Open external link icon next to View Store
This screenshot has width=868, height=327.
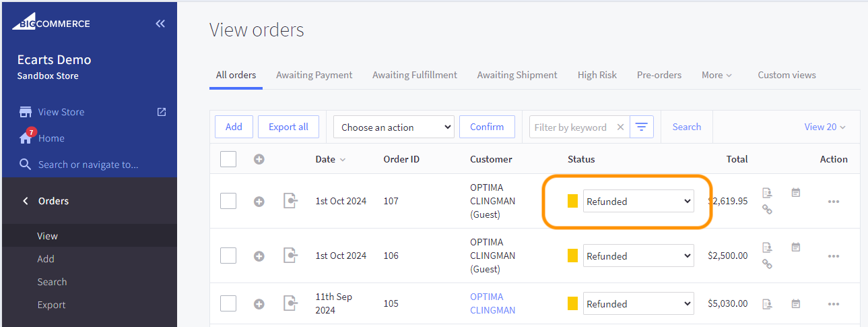click(x=161, y=112)
